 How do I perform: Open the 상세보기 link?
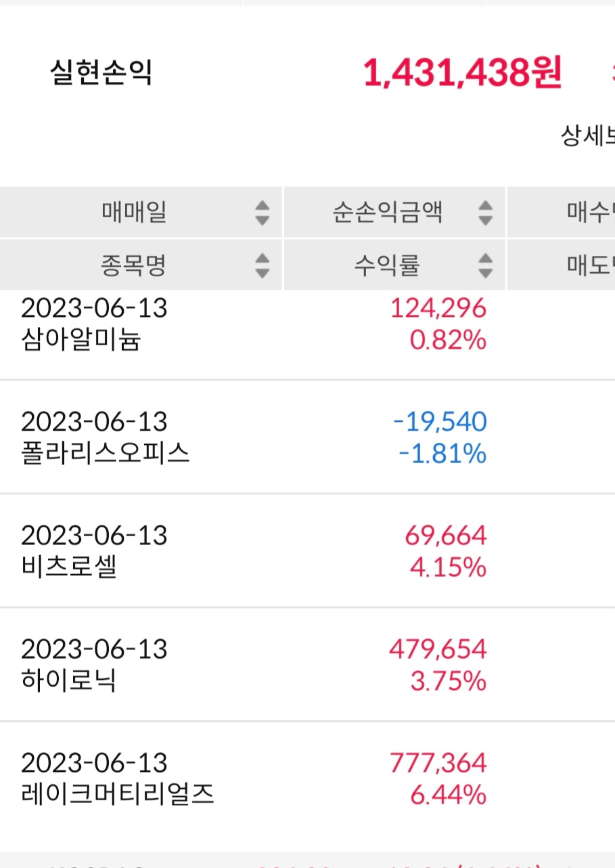tap(587, 137)
